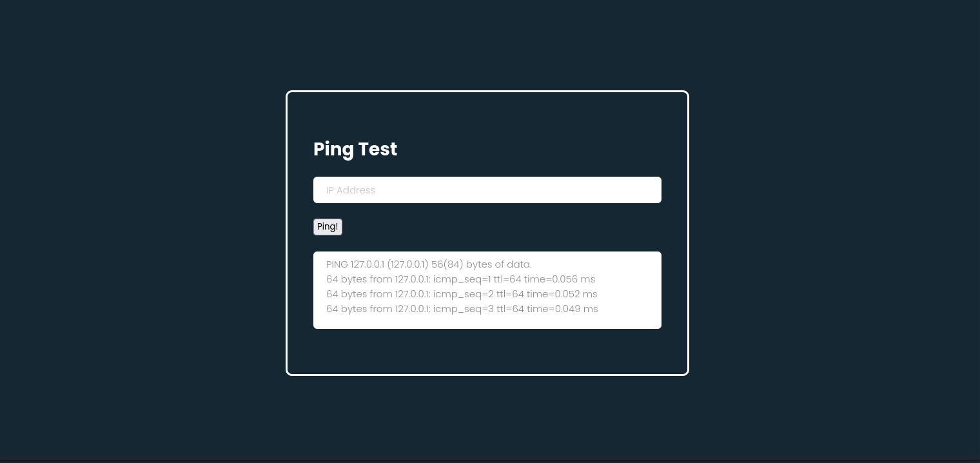
Task: Click "56(84) bytes of data." output text
Action: 481,264
